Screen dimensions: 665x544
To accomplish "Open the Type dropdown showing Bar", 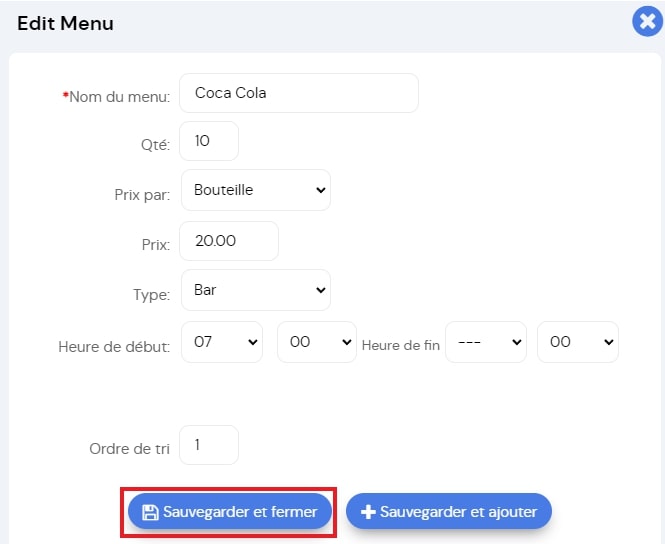I will coord(256,290).
